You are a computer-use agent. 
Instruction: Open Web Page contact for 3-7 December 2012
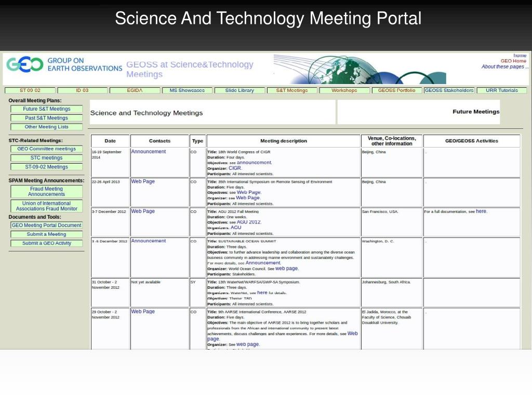(x=143, y=211)
